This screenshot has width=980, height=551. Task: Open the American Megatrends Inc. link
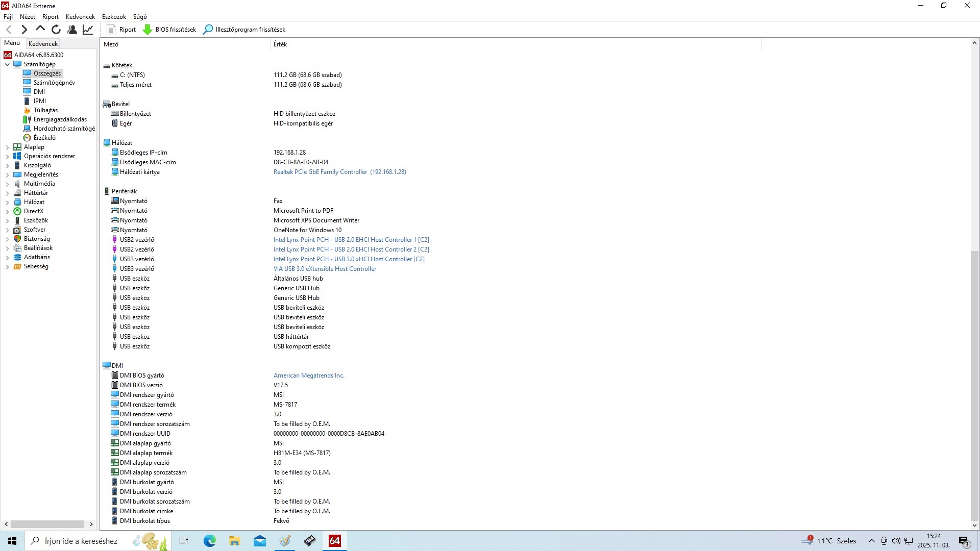click(309, 375)
